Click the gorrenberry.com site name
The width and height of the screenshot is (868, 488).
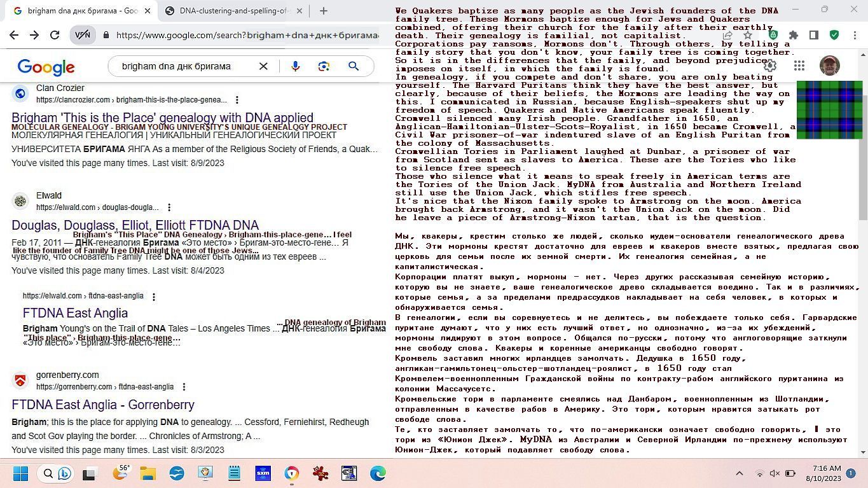[x=67, y=375]
